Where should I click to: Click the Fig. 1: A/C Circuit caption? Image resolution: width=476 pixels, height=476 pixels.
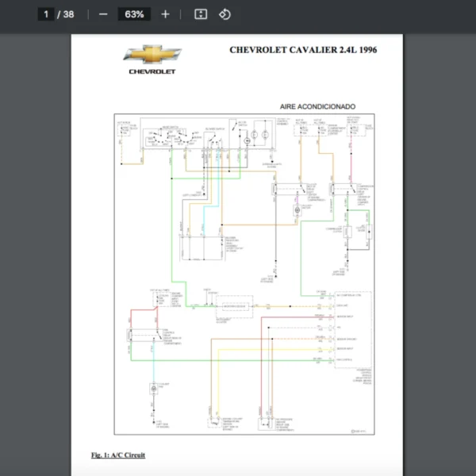pos(118,455)
